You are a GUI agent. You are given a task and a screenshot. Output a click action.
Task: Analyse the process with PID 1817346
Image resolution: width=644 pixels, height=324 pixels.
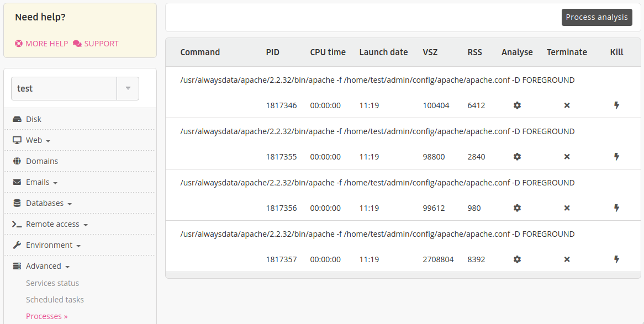click(x=517, y=105)
